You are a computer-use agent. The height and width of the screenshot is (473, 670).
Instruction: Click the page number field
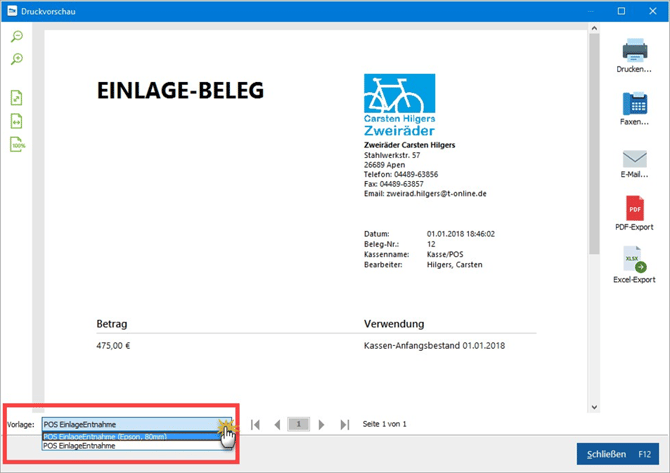tap(298, 425)
